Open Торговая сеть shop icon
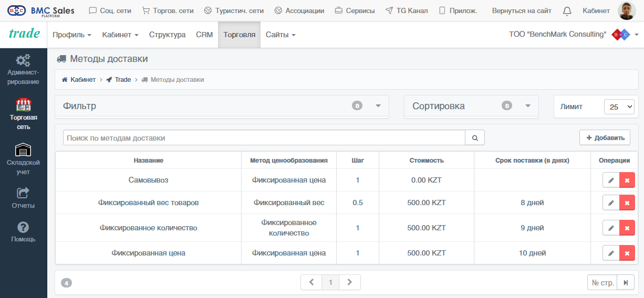The width and height of the screenshot is (644, 298). pyautogui.click(x=23, y=104)
